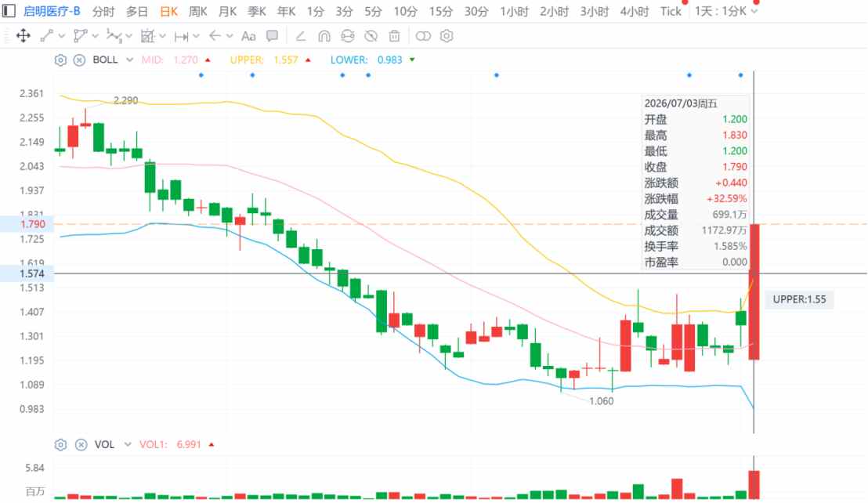Expand the VOL indicator dropdown
Screen dimensions: 868x503
tap(128, 444)
